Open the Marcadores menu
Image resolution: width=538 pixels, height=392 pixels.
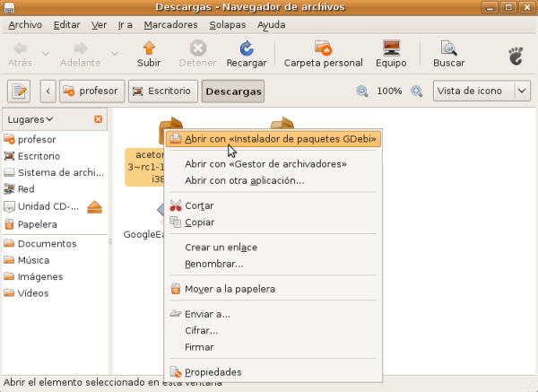point(170,24)
